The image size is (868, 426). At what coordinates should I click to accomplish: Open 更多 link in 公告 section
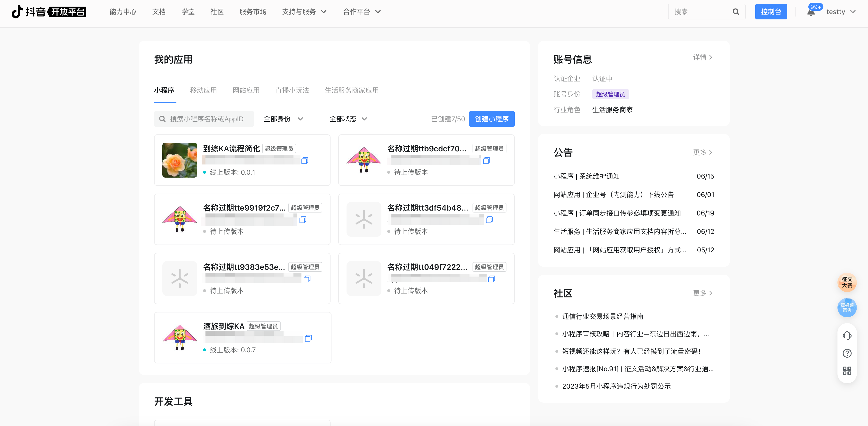[702, 152]
